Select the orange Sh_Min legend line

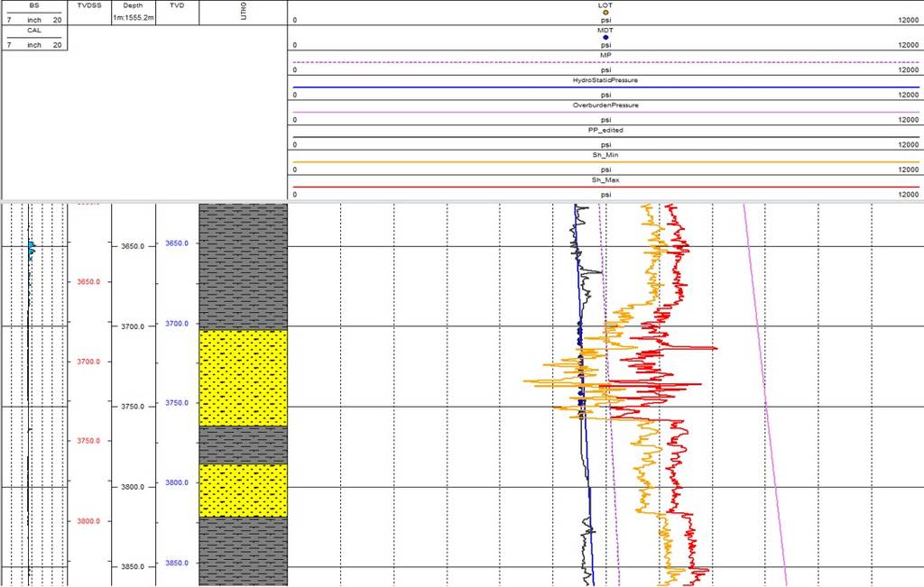pyautogui.click(x=605, y=162)
